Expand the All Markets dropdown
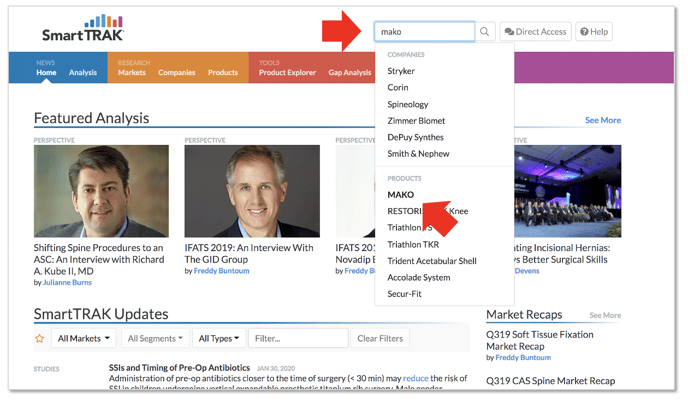Screen dimensions: 688x402 pyautogui.click(x=83, y=338)
